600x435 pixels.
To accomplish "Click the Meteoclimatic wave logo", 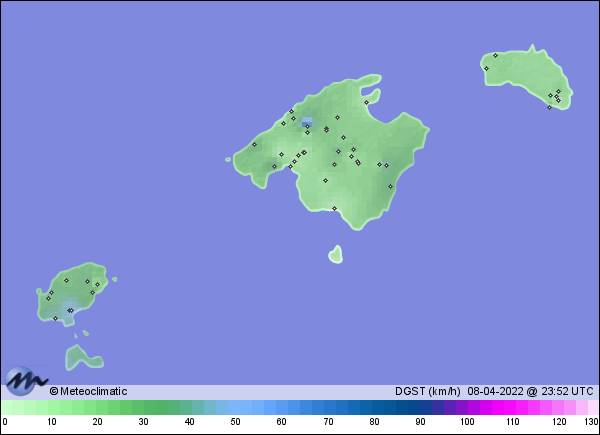I will [x=25, y=381].
